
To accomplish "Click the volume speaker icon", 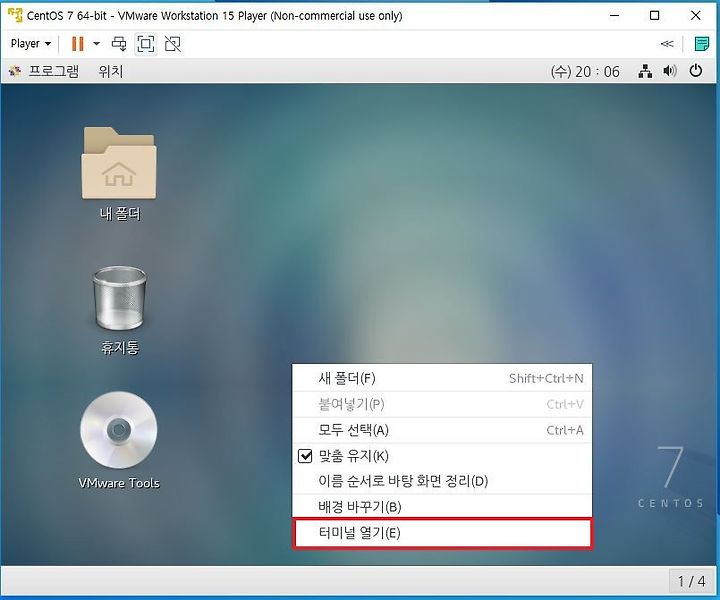I will click(670, 71).
